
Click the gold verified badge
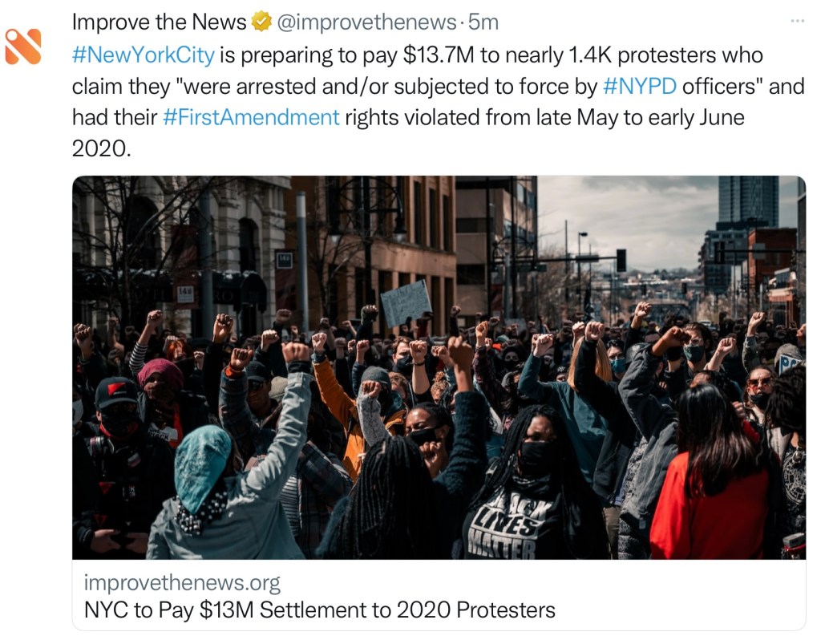pyautogui.click(x=261, y=22)
